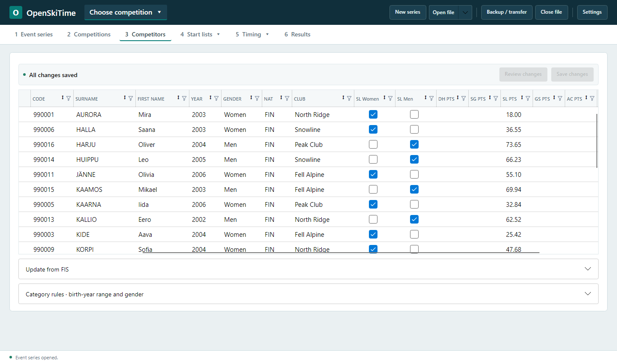The image size is (617, 364).
Task: Open the Timing tab dropdown
Action: [x=267, y=34]
